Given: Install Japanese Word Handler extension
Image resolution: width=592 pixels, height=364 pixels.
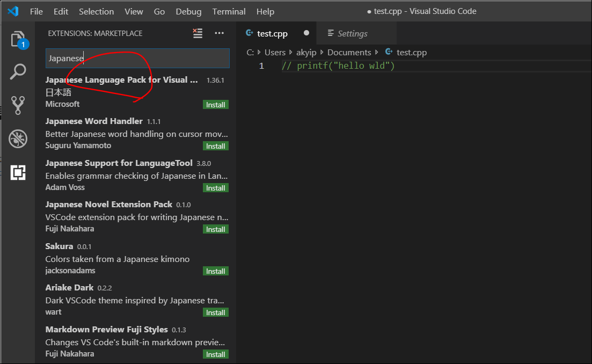Looking at the screenshot, I should tap(216, 146).
